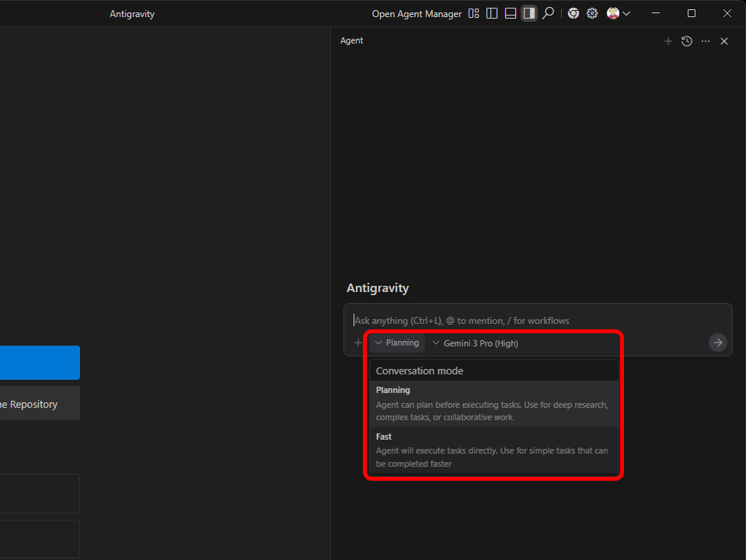Toggle the agent side panel icon
This screenshot has height=560, width=746.
(529, 13)
